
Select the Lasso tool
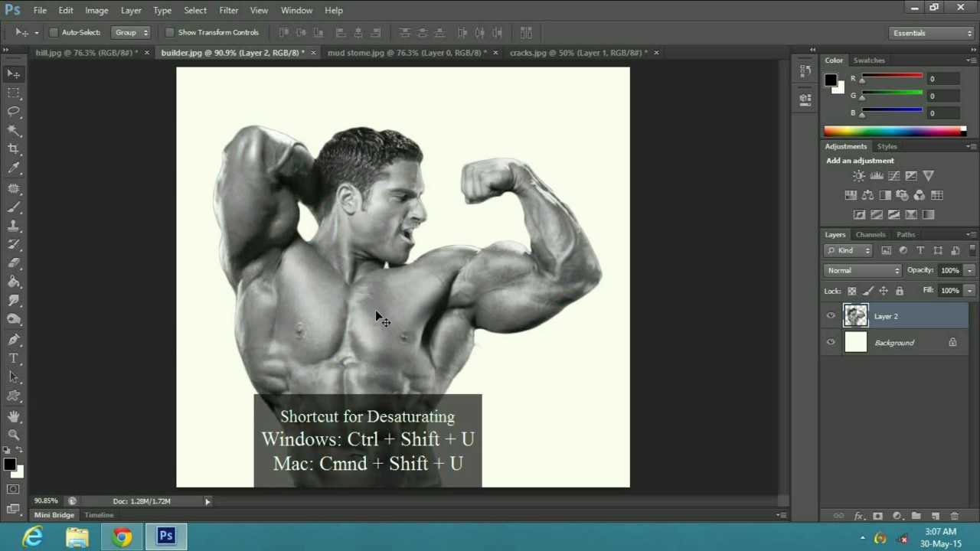(x=14, y=111)
